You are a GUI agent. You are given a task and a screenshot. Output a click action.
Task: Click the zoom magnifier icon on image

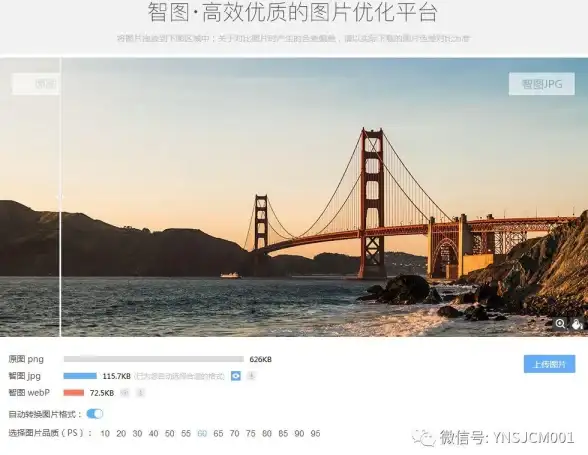pyautogui.click(x=560, y=324)
